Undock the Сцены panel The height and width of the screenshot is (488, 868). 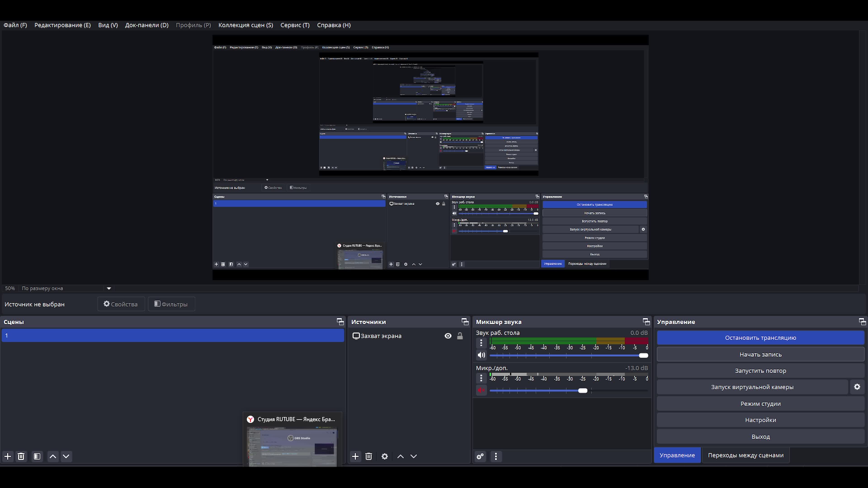tap(340, 322)
